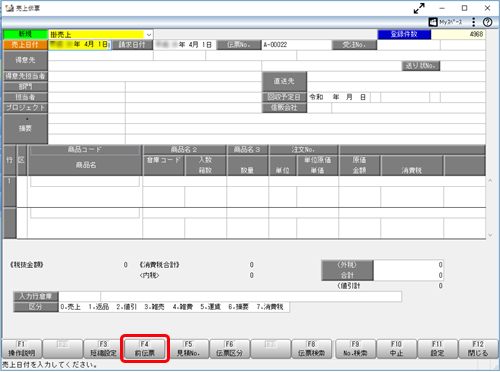Viewport: 500px width, 372px height.
Task: Click the 送り状No. label button
Action: click(421, 66)
